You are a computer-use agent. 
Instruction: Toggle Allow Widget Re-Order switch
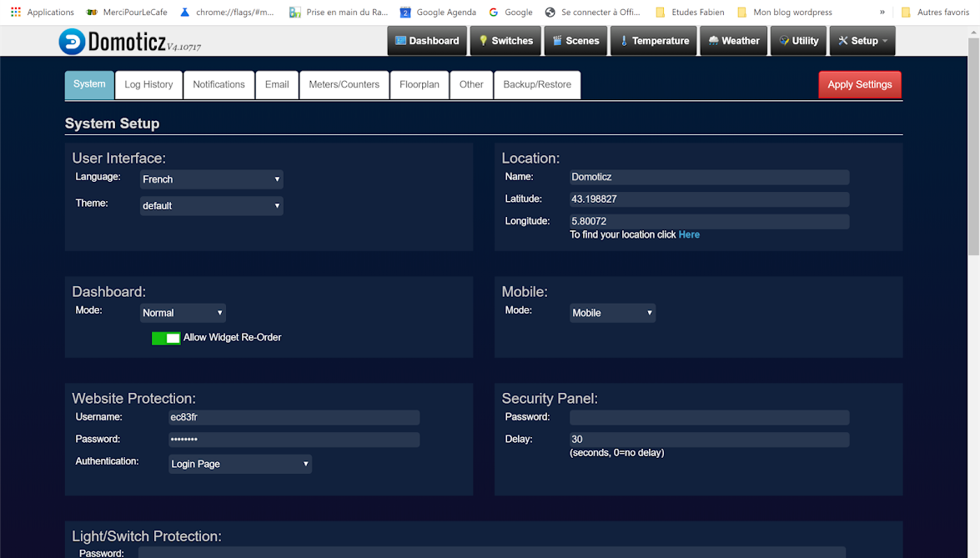166,338
